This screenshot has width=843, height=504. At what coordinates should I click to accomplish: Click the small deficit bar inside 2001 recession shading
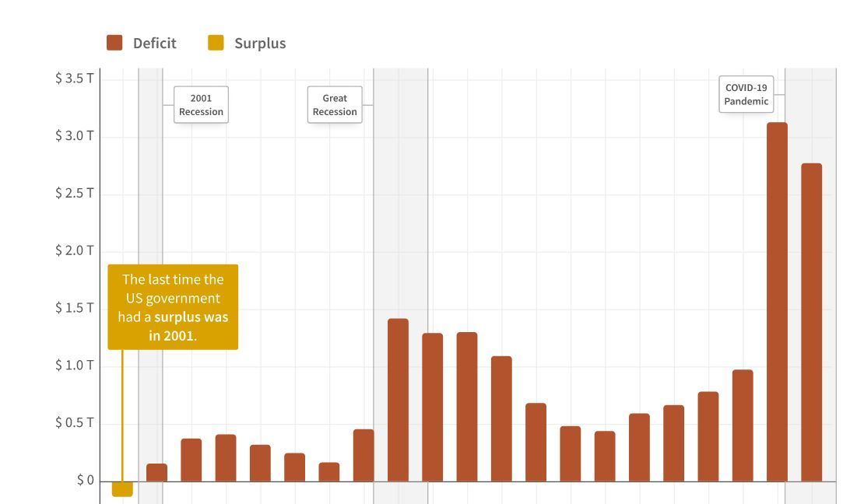pos(156,472)
